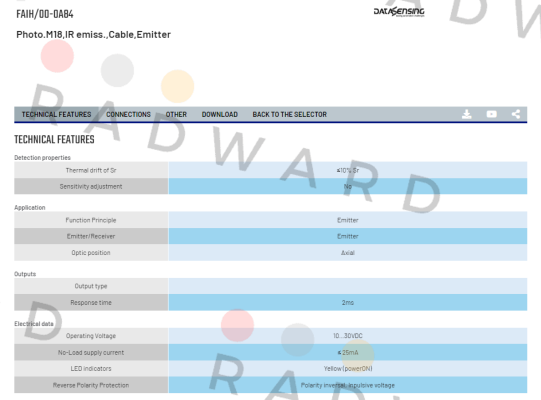Image resolution: width=541 pixels, height=400 pixels.
Task: Click the Function Principle Emitter value
Action: 348,220
